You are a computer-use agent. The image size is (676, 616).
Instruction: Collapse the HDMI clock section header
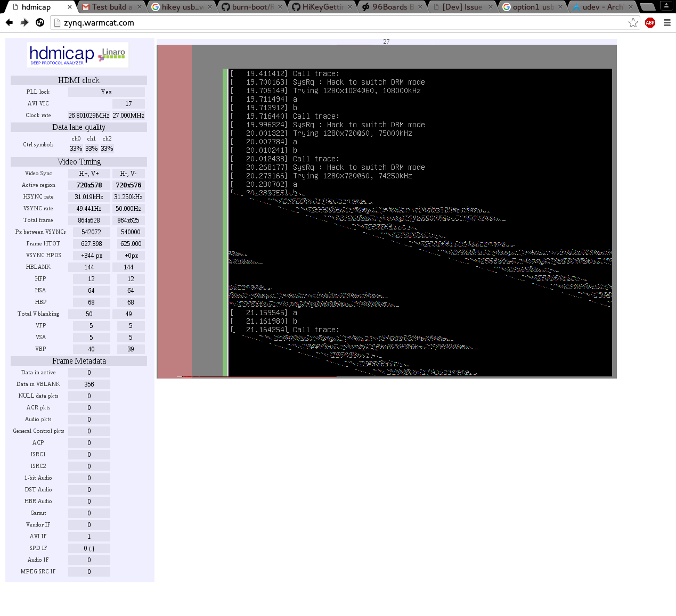78,80
